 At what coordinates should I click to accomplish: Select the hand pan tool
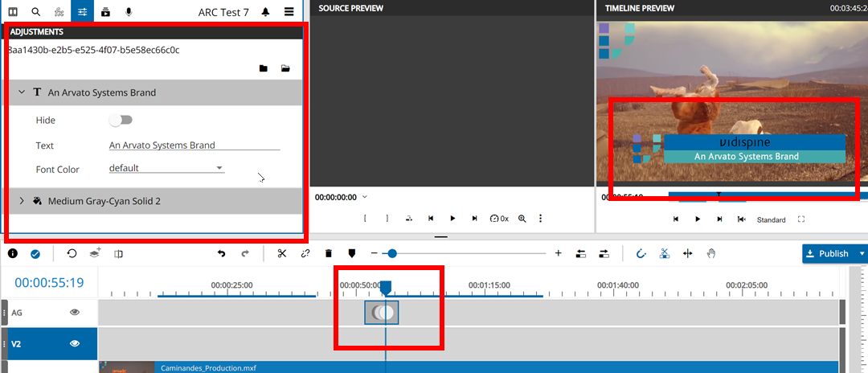point(710,253)
